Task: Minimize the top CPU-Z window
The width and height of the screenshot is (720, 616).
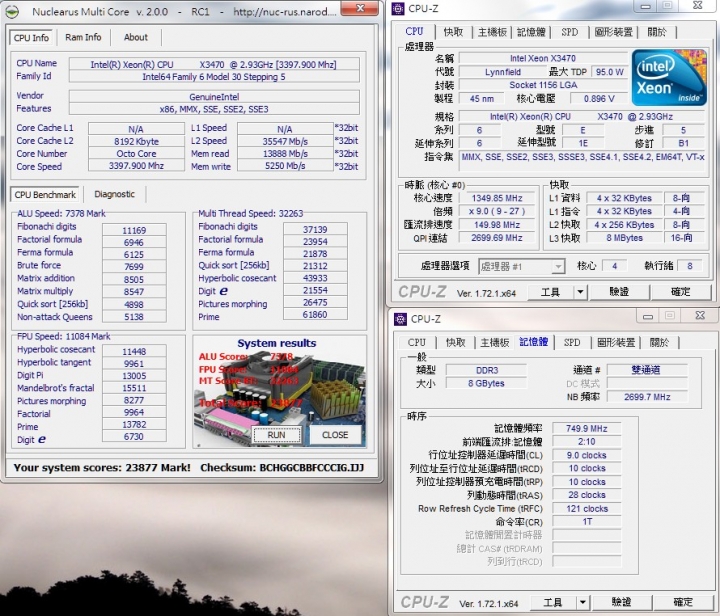Action: pos(646,6)
